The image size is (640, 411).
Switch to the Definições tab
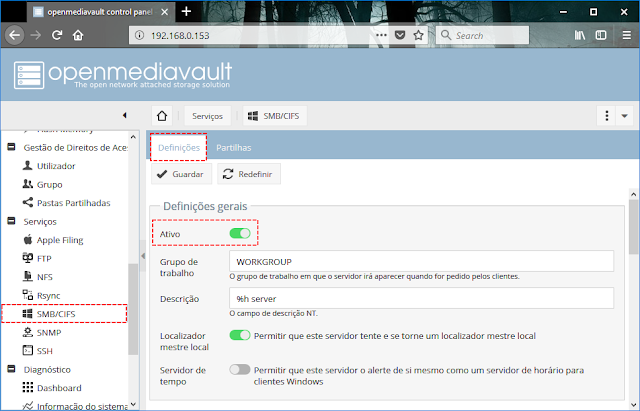tap(179, 147)
